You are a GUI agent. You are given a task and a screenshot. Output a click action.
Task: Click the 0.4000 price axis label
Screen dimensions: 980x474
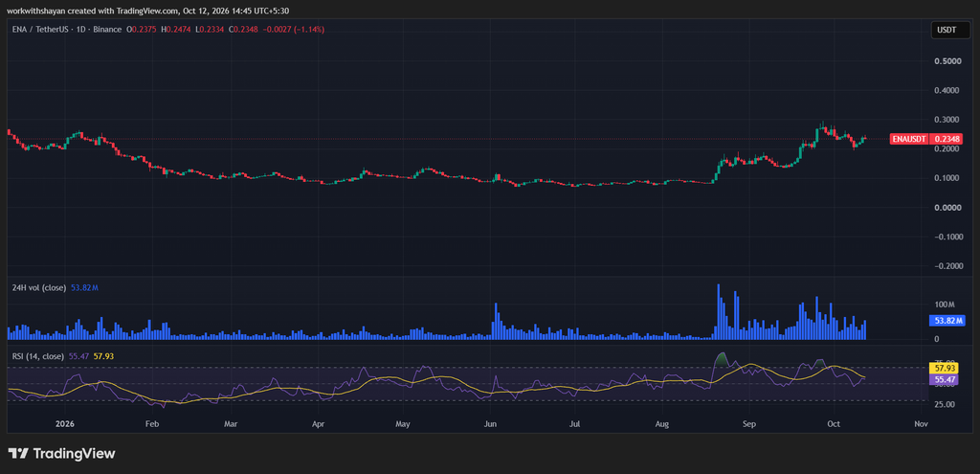tap(948, 91)
